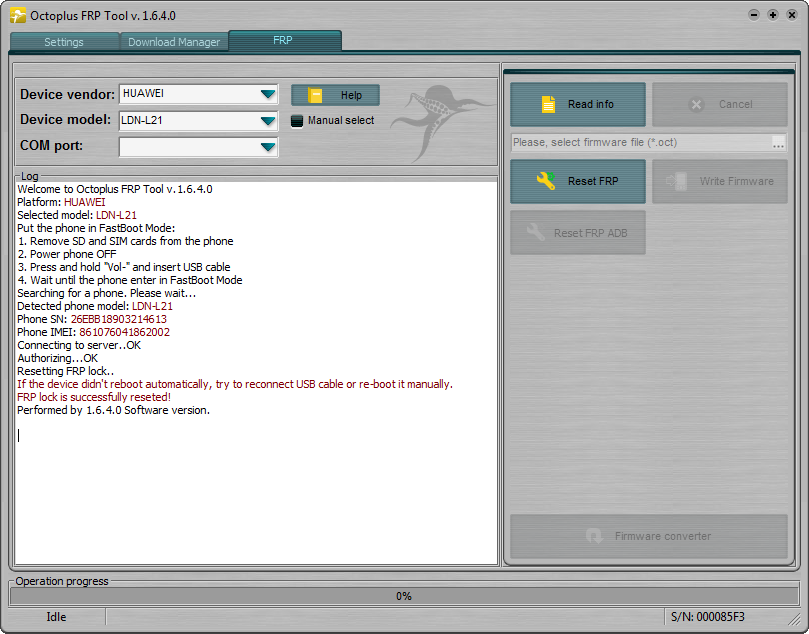Click 'Searching for a phone. Please wait...' line

tap(106, 293)
